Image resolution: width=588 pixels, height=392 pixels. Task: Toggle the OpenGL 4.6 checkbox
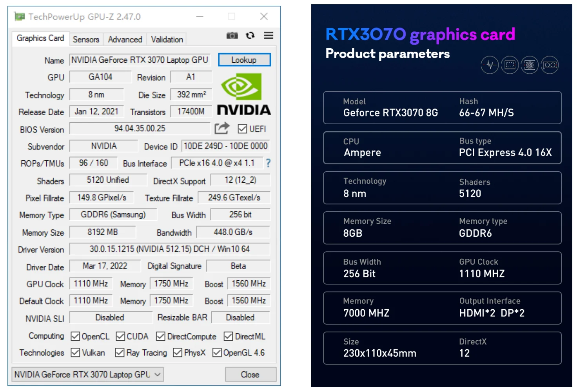point(217,353)
